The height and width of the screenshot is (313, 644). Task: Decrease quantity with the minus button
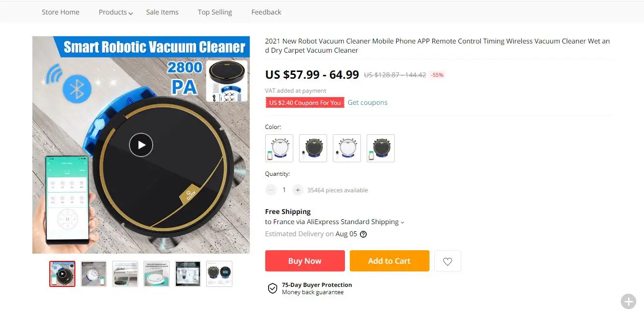[x=271, y=190]
